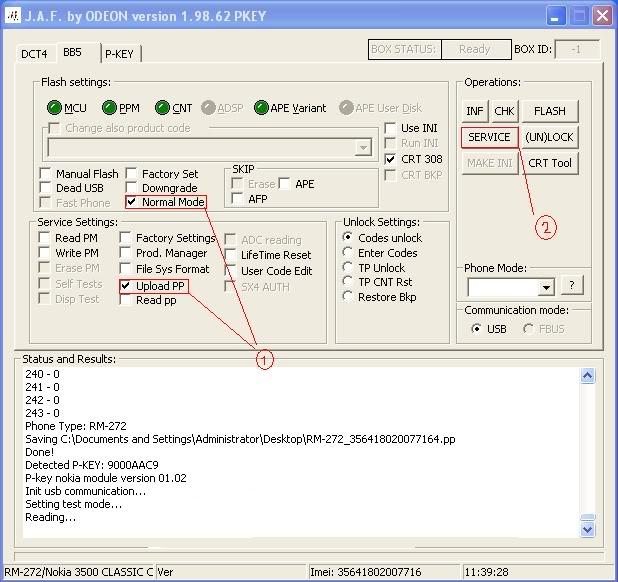Enable File Sys Format checkbox
618x582 pixels.
[x=125, y=269]
